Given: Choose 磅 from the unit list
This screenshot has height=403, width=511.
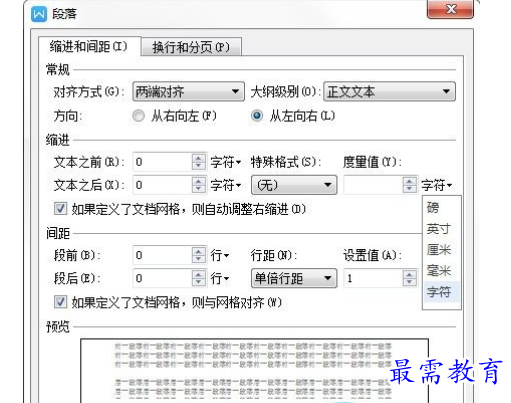Looking at the screenshot, I should 441,208.
